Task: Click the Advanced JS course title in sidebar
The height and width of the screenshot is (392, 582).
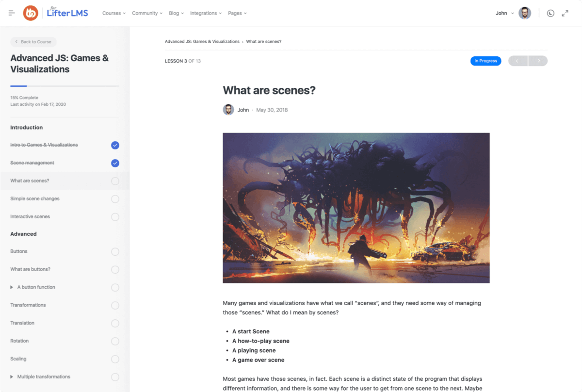Action: click(60, 64)
